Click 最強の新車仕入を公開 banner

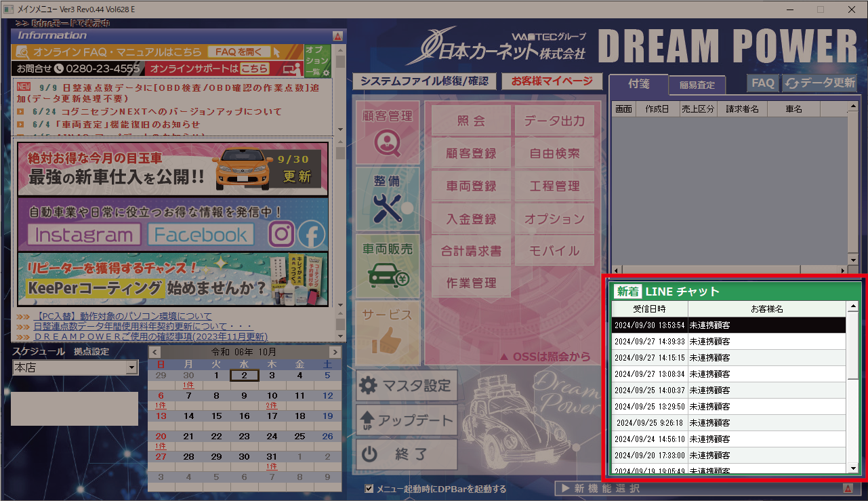pos(173,169)
